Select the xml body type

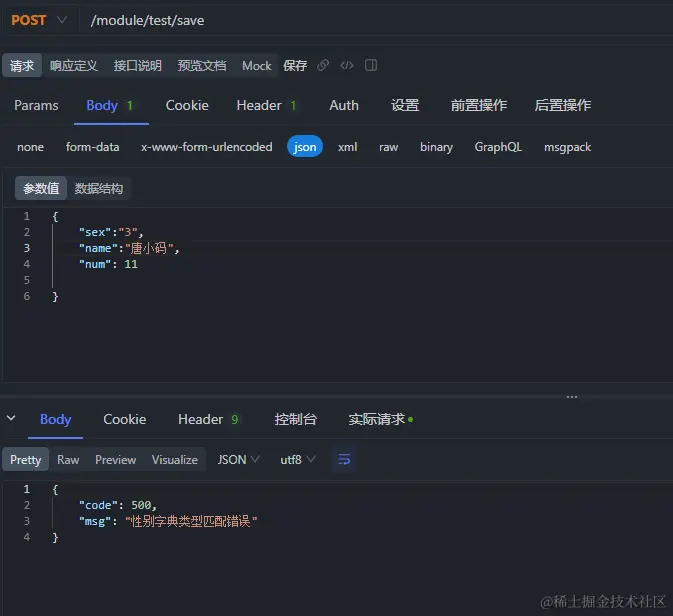347,147
